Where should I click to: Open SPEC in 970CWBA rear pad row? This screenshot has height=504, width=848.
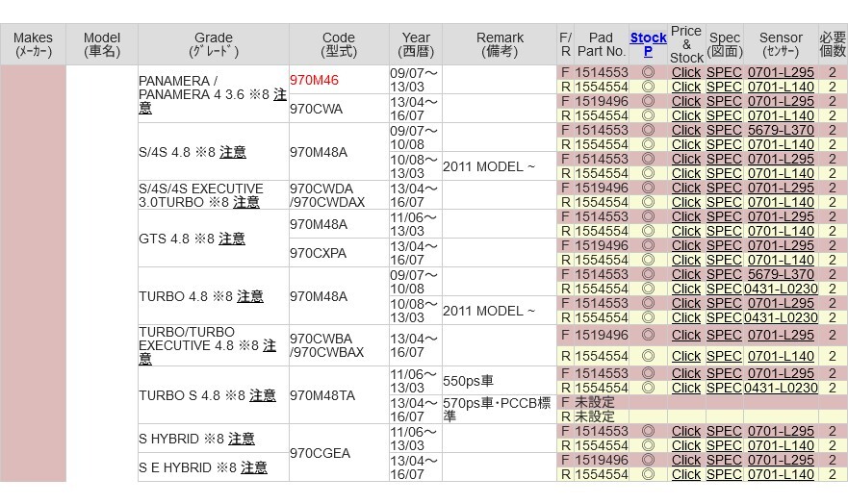(724, 356)
